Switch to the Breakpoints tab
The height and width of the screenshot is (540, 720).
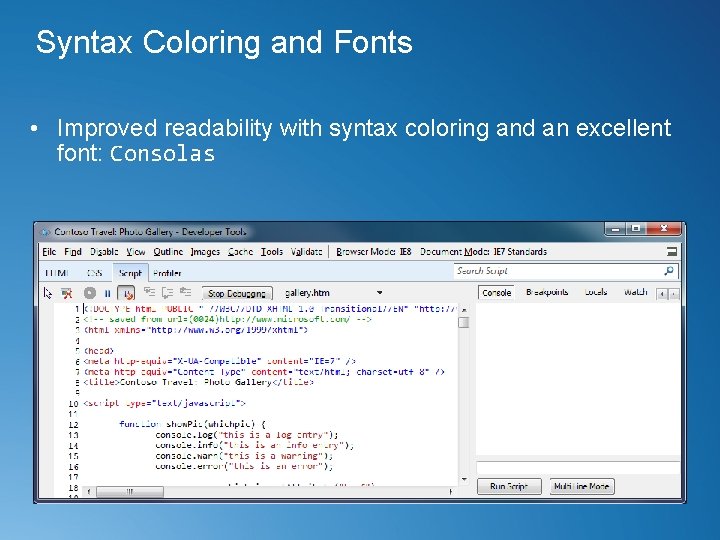tap(547, 292)
